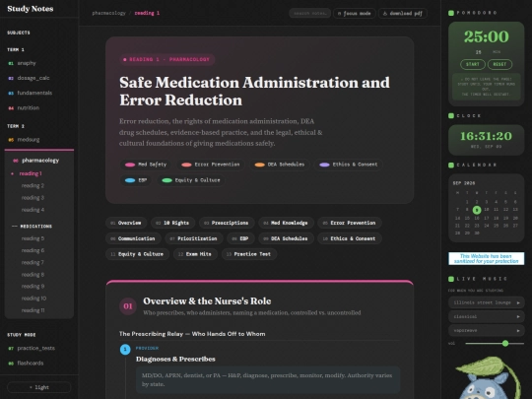532x399 pixels.
Task: Click the Equity & Culture tag
Action: pyautogui.click(x=191, y=180)
